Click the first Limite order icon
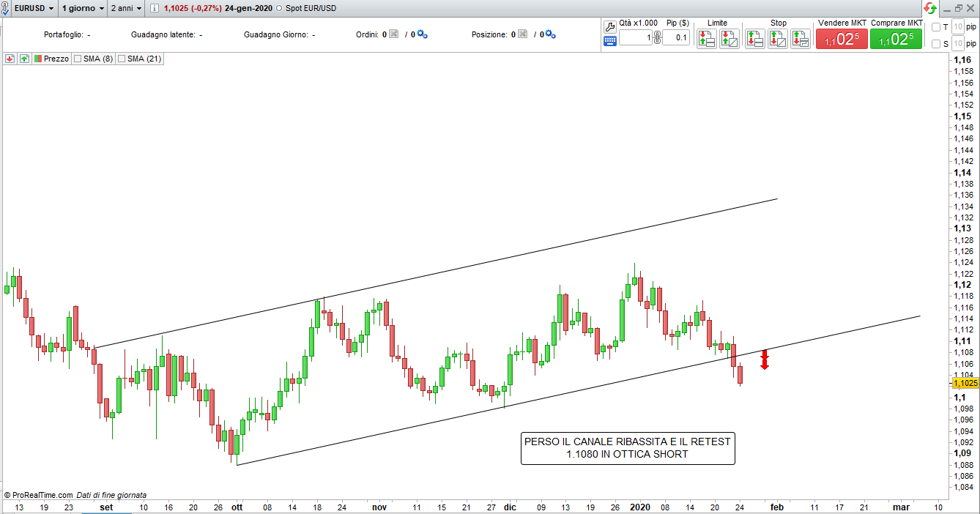 click(706, 39)
